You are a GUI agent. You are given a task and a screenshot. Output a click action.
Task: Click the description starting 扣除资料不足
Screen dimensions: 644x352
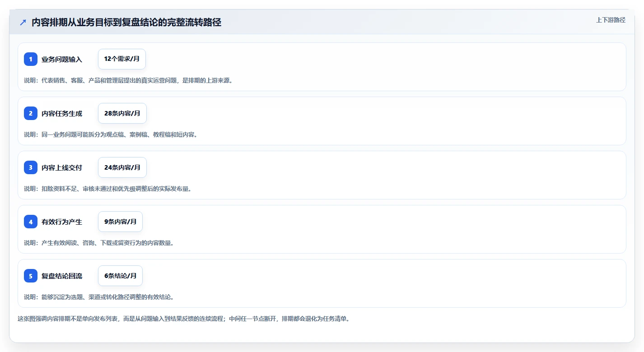[x=108, y=189]
